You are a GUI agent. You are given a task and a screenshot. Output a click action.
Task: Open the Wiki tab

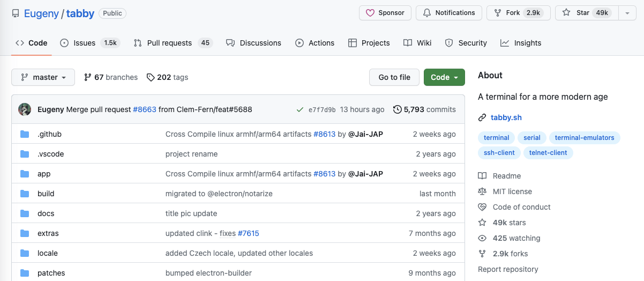(x=417, y=43)
